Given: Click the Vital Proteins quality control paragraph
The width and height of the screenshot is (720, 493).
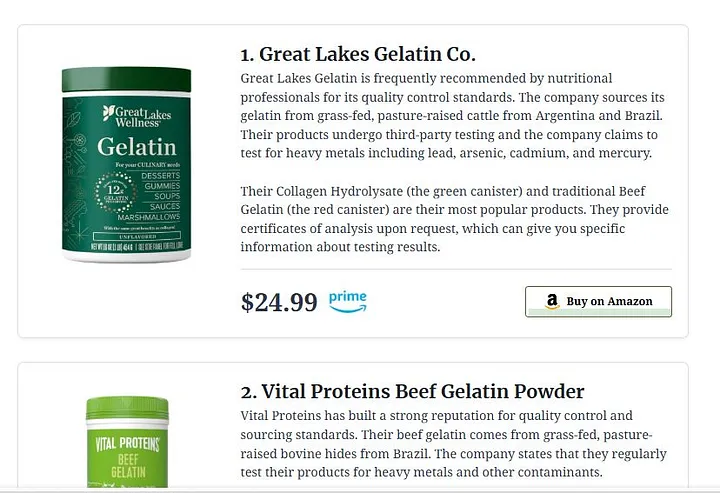Looking at the screenshot, I should (453, 444).
